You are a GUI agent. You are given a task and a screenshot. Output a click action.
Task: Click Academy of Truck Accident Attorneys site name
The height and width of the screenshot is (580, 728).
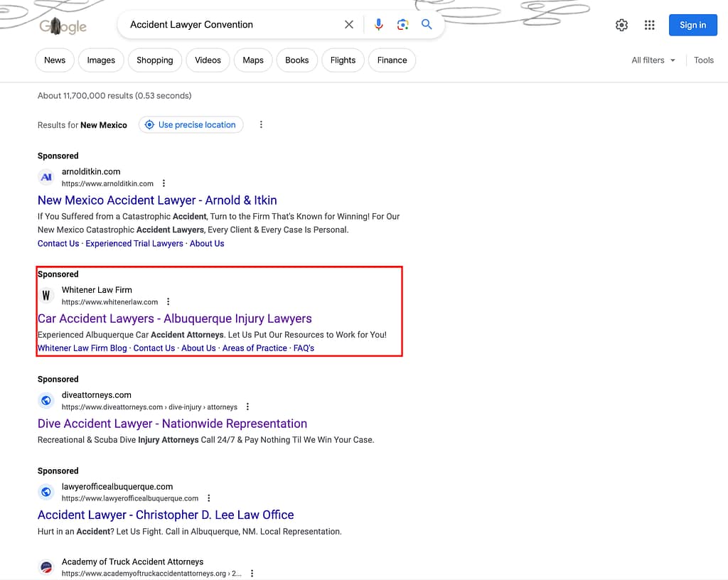pos(132,562)
